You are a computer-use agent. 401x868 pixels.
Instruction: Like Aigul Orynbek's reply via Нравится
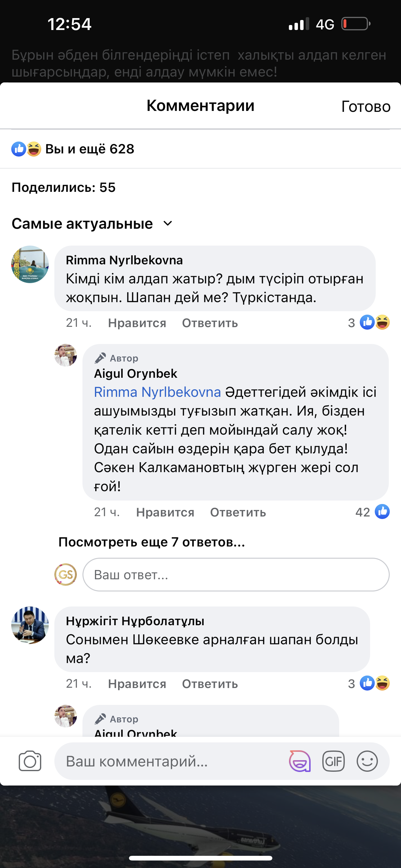click(165, 512)
